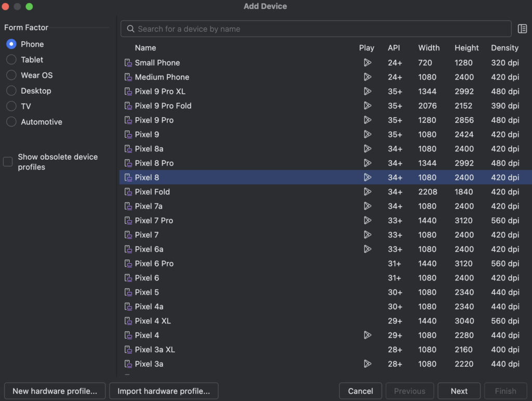Sort devices by API column header

pyautogui.click(x=394, y=48)
